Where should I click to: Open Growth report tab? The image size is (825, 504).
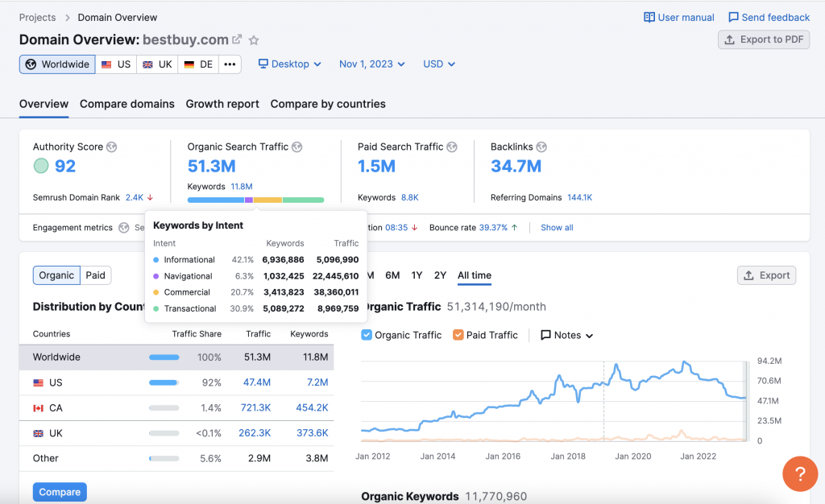(x=222, y=104)
